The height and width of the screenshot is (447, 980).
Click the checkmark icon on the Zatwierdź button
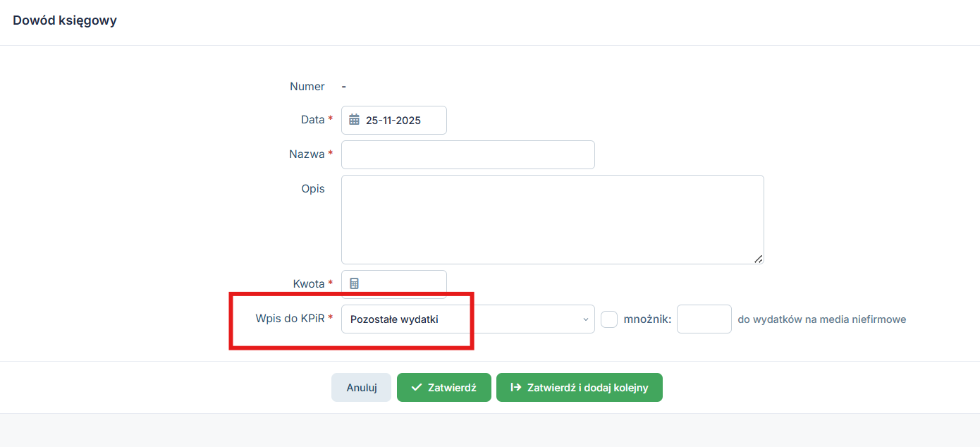click(x=417, y=388)
